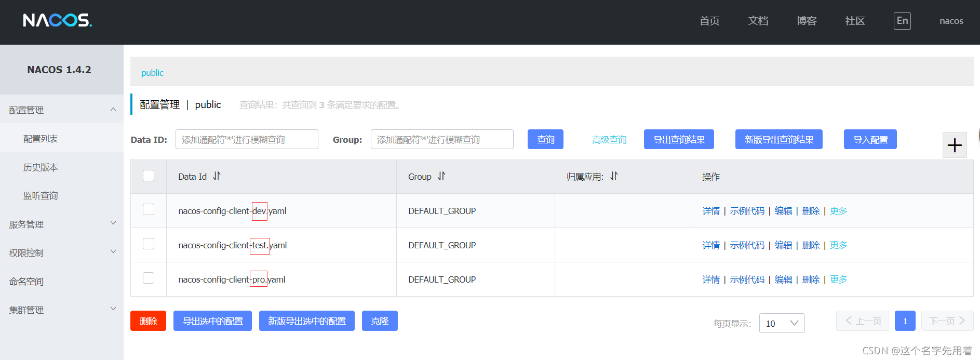The height and width of the screenshot is (360, 980).
Task: Click 导入配置 button
Action: (x=870, y=139)
